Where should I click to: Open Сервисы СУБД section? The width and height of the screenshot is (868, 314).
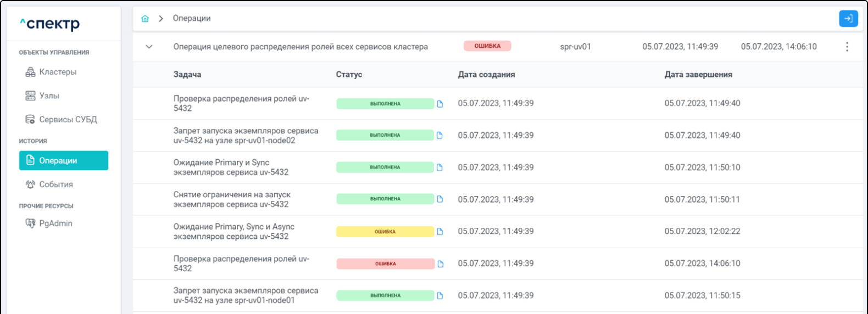pos(68,119)
